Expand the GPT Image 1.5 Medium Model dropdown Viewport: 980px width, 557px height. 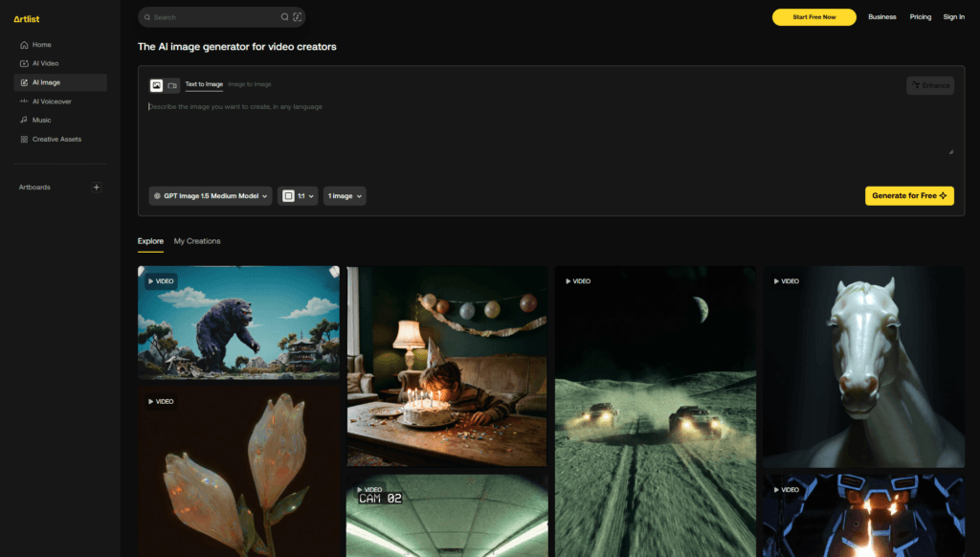point(211,196)
